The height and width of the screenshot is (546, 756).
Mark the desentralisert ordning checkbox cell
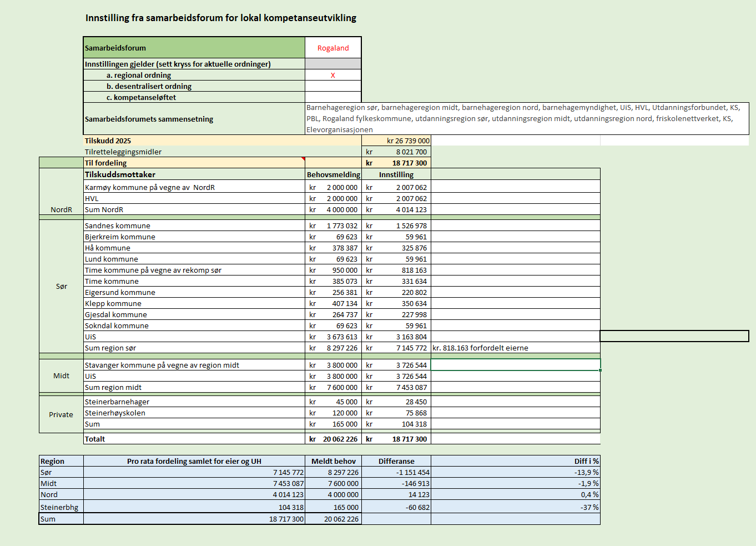pos(333,86)
